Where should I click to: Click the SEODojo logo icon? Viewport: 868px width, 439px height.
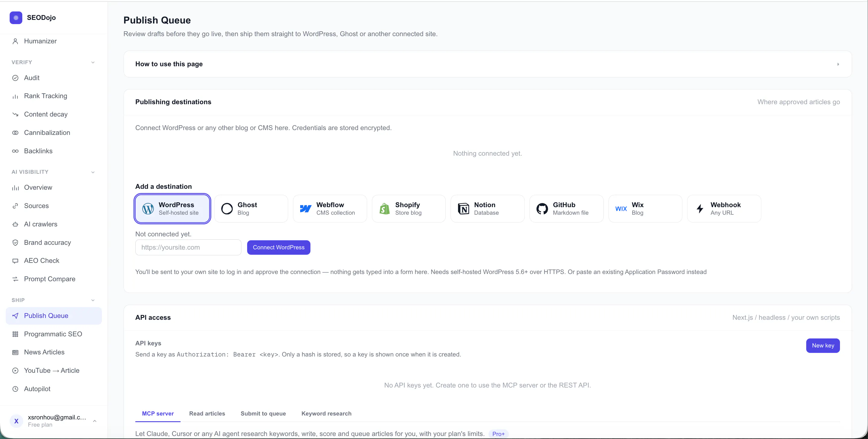click(16, 17)
